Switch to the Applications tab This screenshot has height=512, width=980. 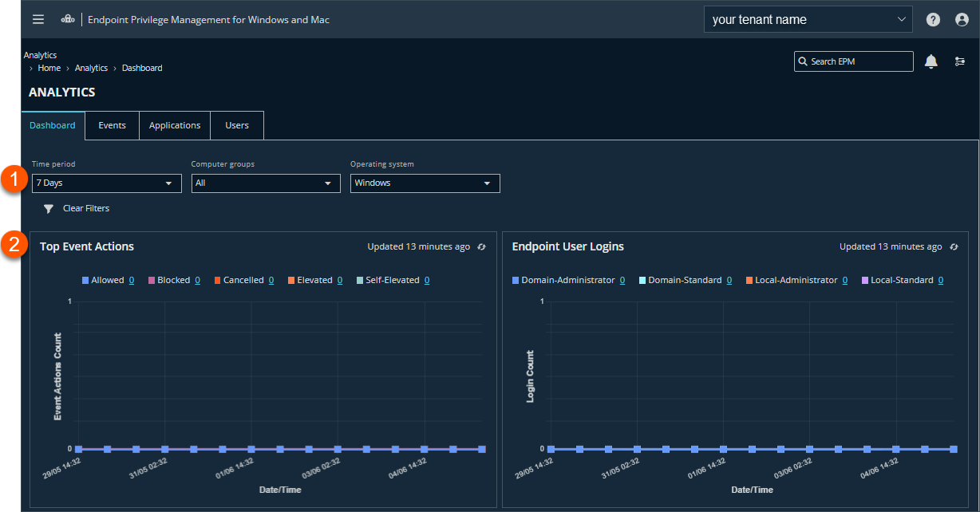(x=175, y=125)
